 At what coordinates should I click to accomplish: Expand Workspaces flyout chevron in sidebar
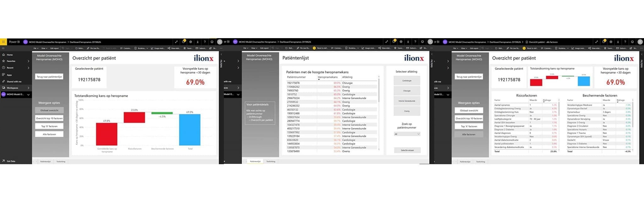coord(28,88)
